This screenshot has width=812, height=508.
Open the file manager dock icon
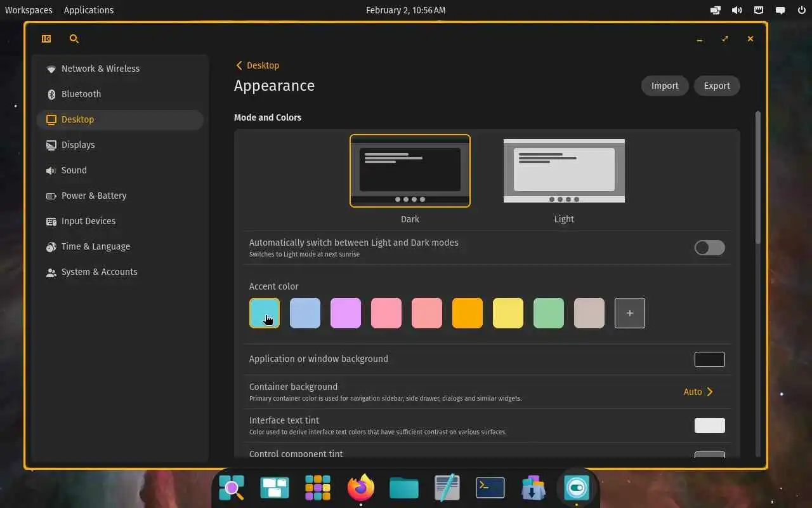click(x=404, y=488)
